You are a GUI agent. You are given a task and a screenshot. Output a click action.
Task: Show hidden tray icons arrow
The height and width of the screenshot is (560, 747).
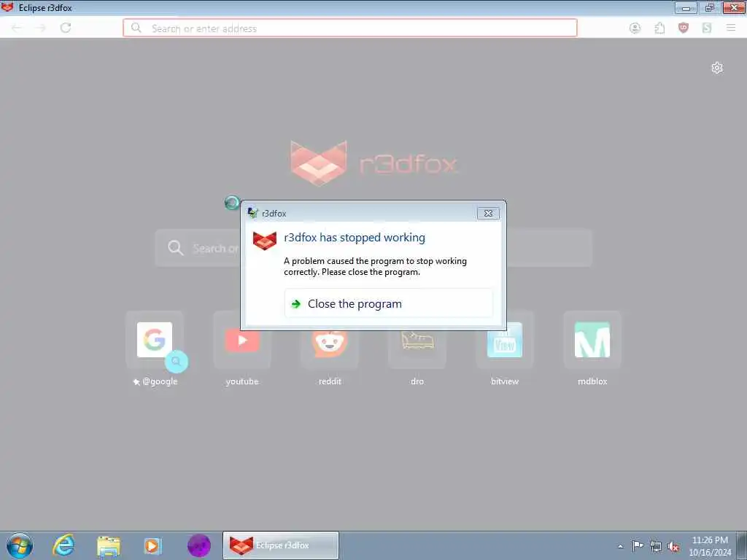click(x=620, y=546)
